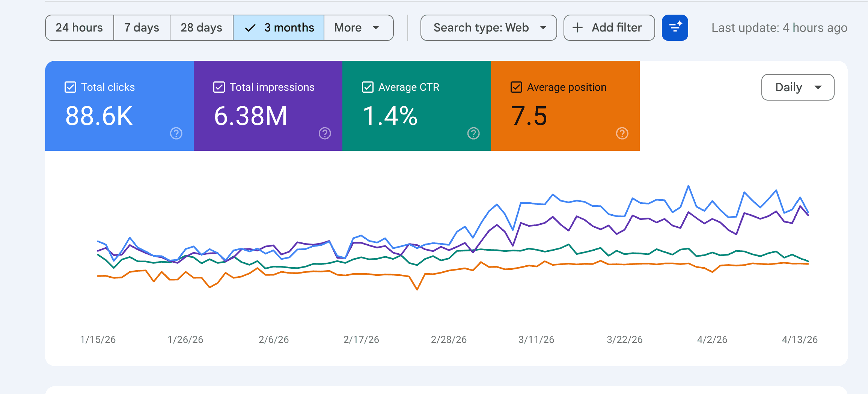Toggle the Average position checkbox
Viewport: 868px width, 394px height.
[x=517, y=87]
